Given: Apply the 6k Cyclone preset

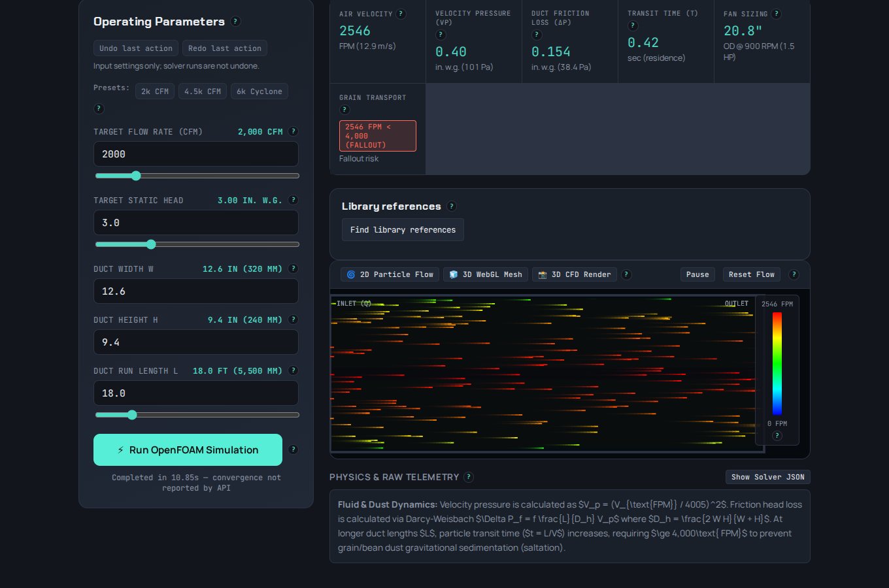Looking at the screenshot, I should click(x=260, y=91).
